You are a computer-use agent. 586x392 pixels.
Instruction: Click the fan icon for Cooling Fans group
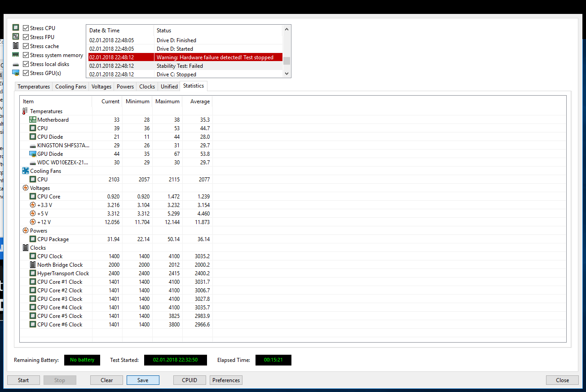pyautogui.click(x=25, y=171)
